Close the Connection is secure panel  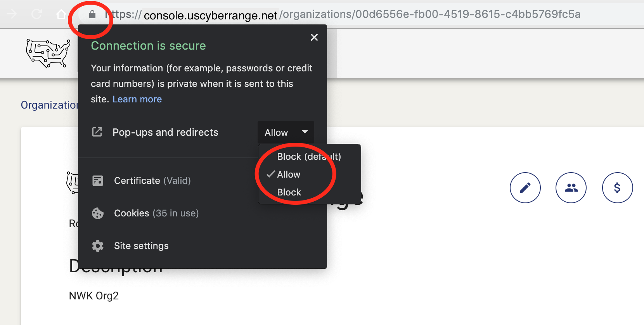(x=314, y=37)
